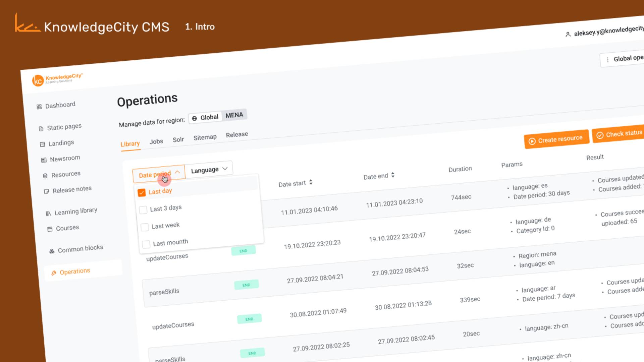Enable the Last week checkbox
The width and height of the screenshot is (644, 362).
coord(144,227)
